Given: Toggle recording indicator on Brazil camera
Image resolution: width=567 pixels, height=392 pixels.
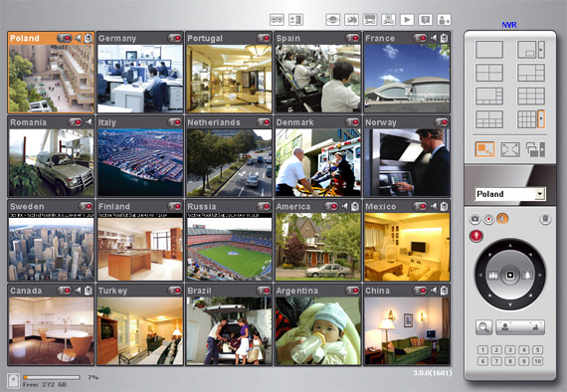Looking at the screenshot, I should click(x=264, y=291).
